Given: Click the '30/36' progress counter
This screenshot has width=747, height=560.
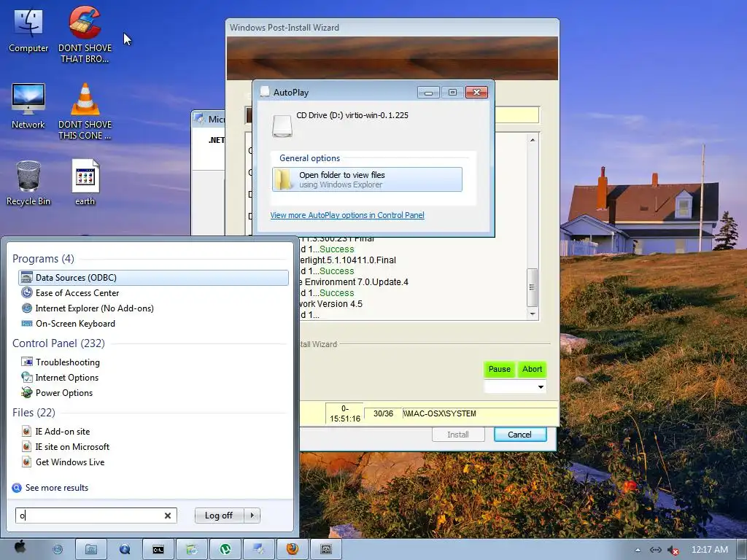Looking at the screenshot, I should point(384,413).
